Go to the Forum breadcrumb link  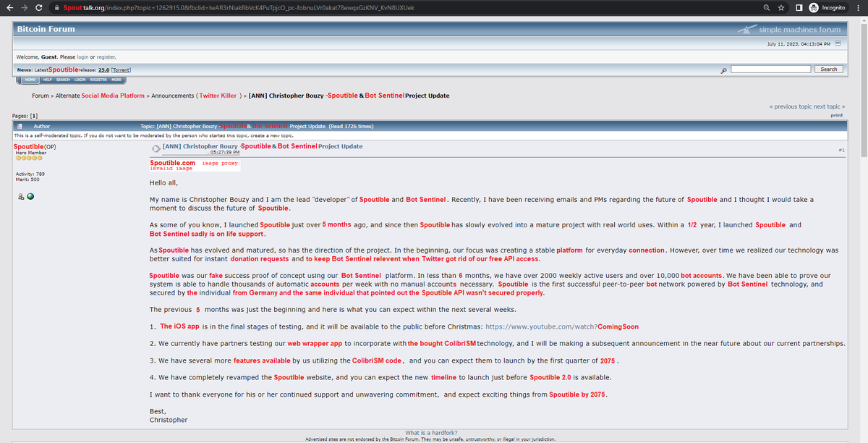(41, 96)
